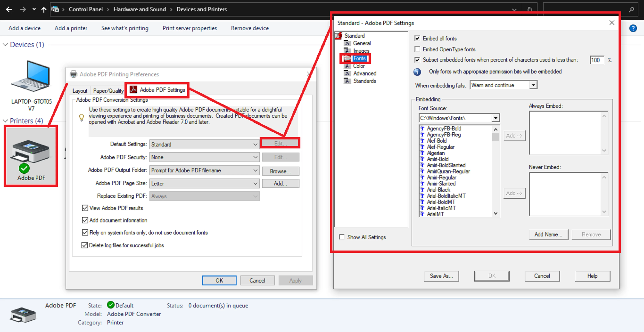Click the Add Name... button

pyautogui.click(x=548, y=234)
